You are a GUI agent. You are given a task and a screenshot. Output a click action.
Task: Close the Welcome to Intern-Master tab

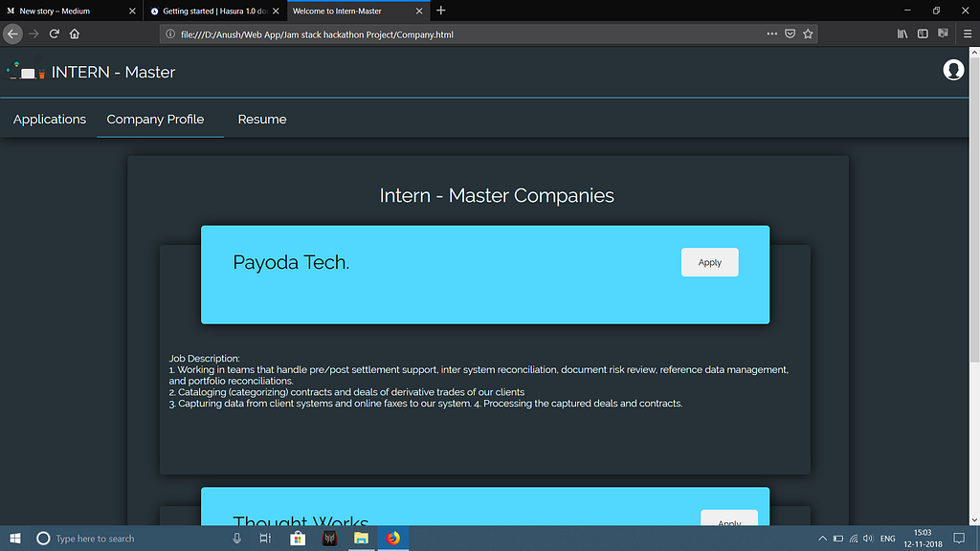point(419,11)
